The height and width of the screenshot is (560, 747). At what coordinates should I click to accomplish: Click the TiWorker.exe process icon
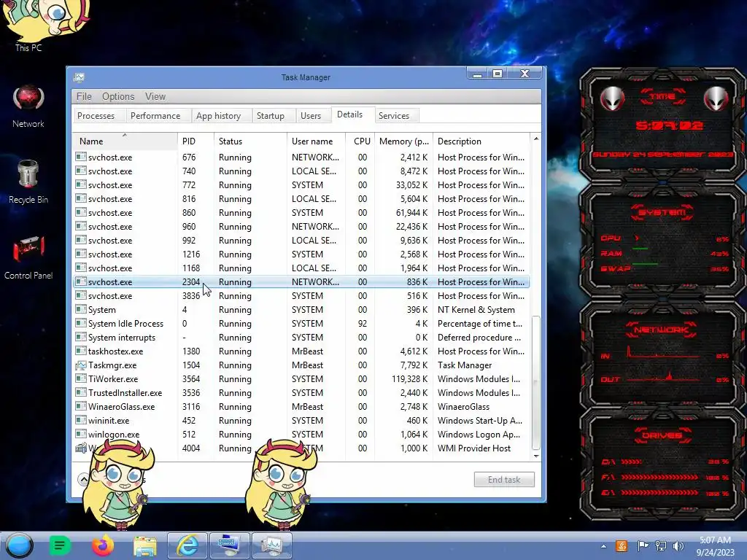(81, 379)
